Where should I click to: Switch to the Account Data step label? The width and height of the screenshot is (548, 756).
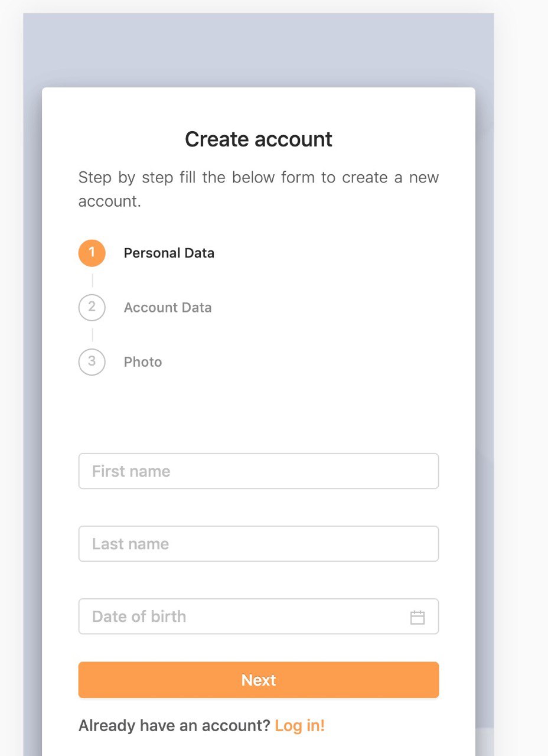(168, 308)
